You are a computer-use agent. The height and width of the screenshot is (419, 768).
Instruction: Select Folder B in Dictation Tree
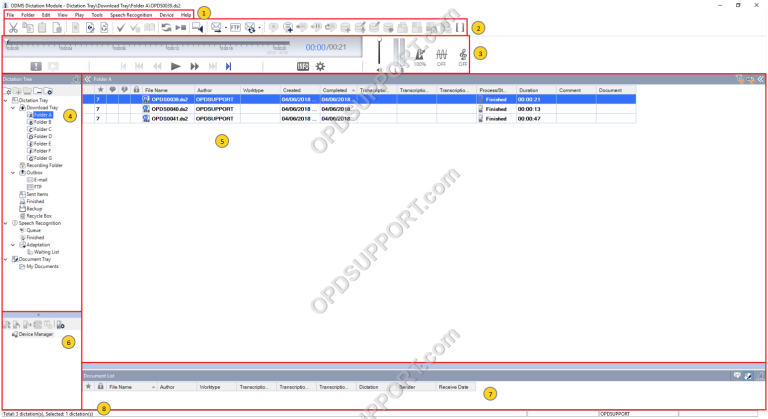[x=42, y=122]
